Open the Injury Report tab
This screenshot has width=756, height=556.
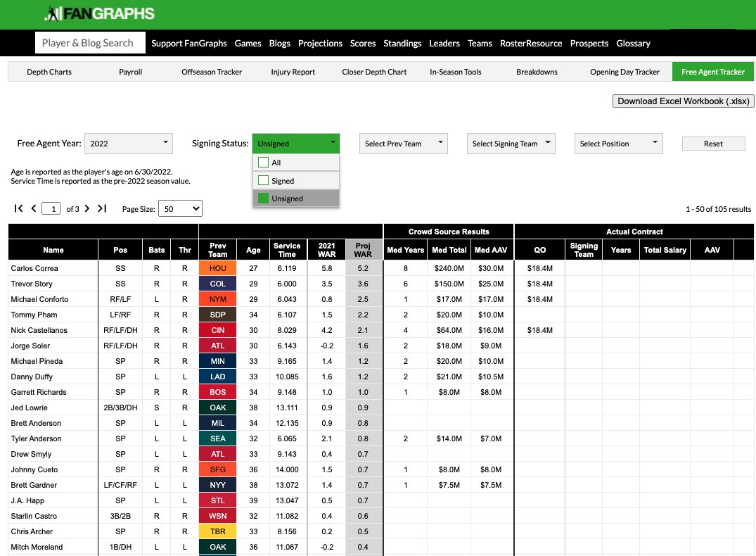[293, 71]
